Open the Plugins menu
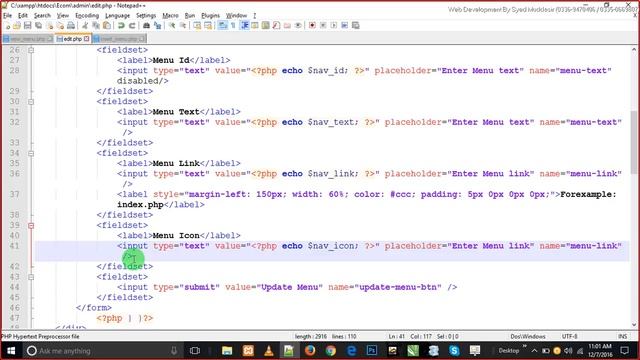Viewport: 640px width, 360px height. coord(211,16)
